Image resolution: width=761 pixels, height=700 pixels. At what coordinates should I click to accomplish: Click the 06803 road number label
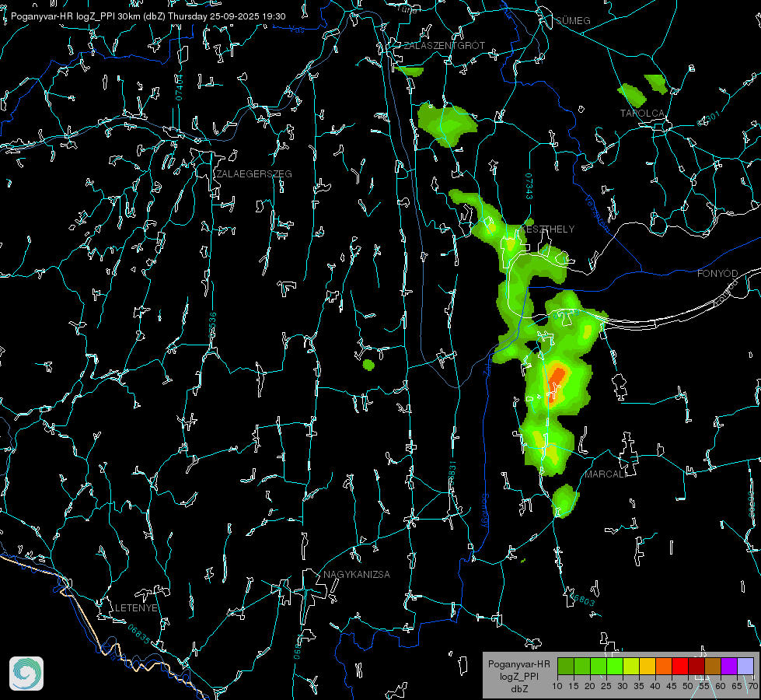tap(581, 598)
